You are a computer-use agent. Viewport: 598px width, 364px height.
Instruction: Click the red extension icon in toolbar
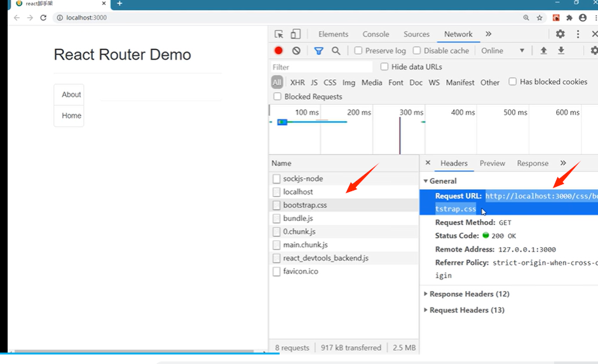pyautogui.click(x=556, y=18)
